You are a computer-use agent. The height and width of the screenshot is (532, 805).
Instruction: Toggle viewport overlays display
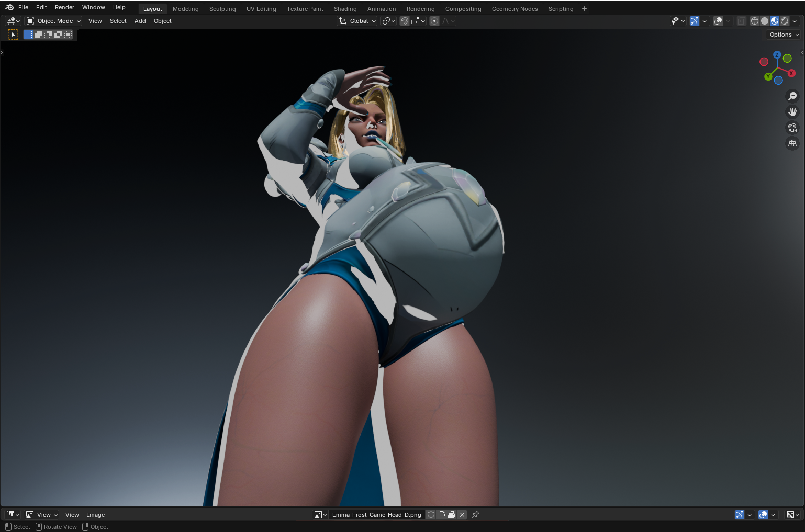[718, 21]
